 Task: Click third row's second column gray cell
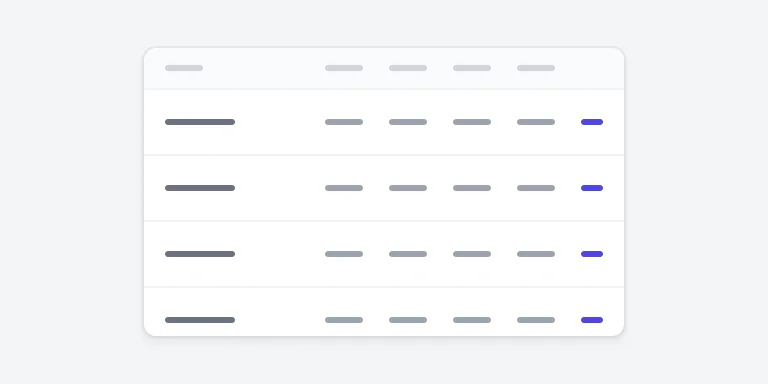(344, 254)
